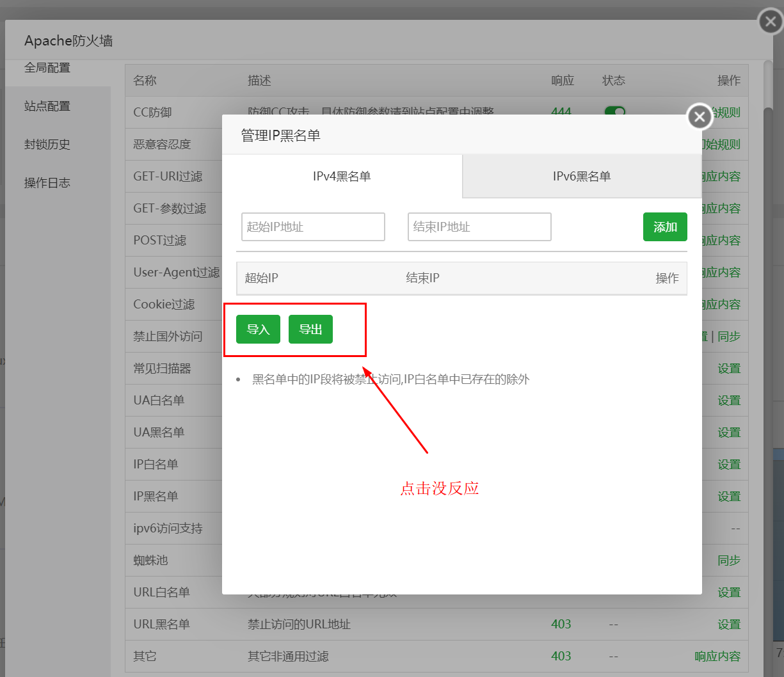Close the Apache防火墙 window

[771, 22]
